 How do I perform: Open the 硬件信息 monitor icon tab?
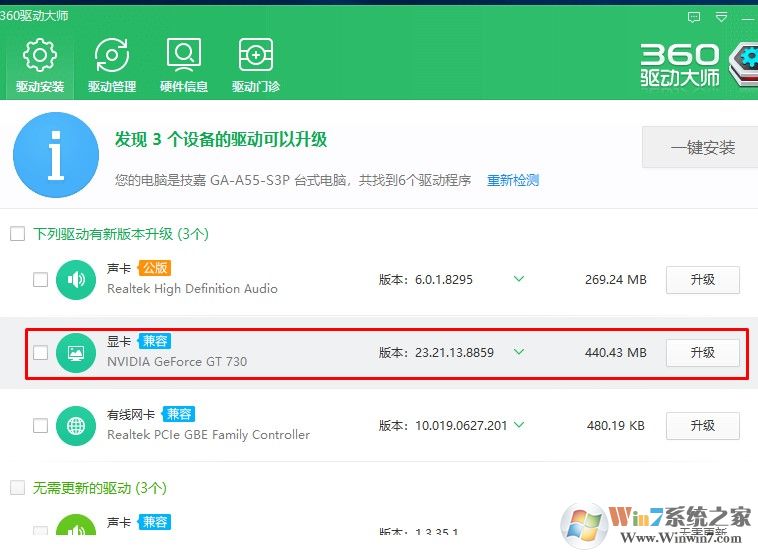click(x=184, y=55)
